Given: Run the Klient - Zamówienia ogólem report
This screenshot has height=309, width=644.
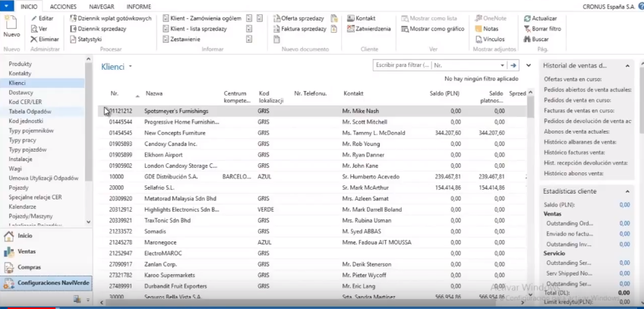Looking at the screenshot, I should [x=202, y=18].
